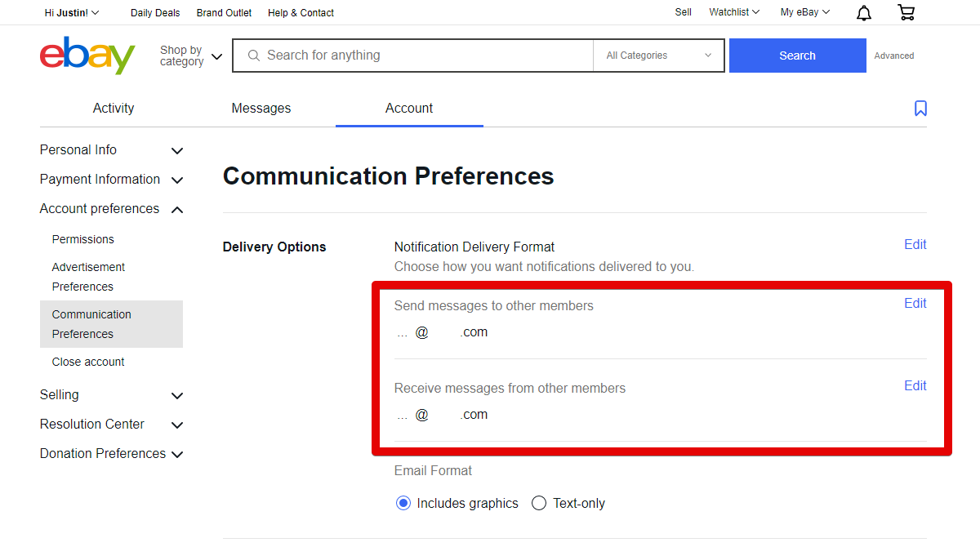Viewport: 980px width, 547px height.
Task: Select the Account tab
Action: (409, 108)
